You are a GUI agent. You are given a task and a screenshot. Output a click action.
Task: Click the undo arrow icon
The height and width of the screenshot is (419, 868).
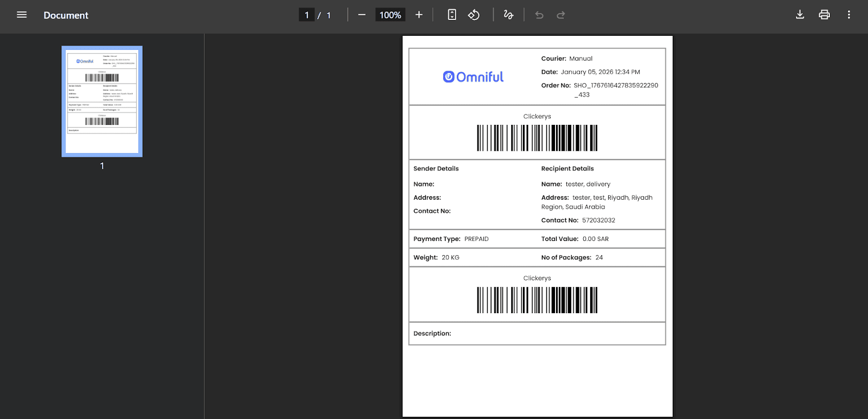click(539, 15)
